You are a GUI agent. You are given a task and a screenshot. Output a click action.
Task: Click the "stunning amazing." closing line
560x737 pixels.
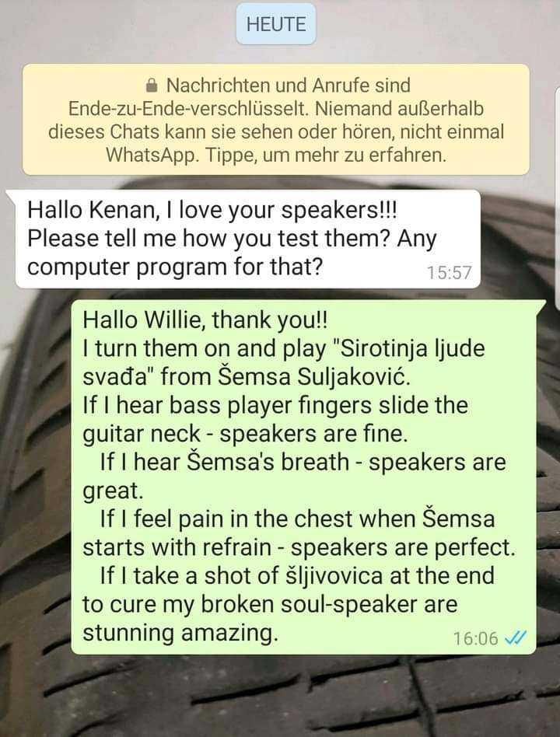pyautogui.click(x=180, y=633)
